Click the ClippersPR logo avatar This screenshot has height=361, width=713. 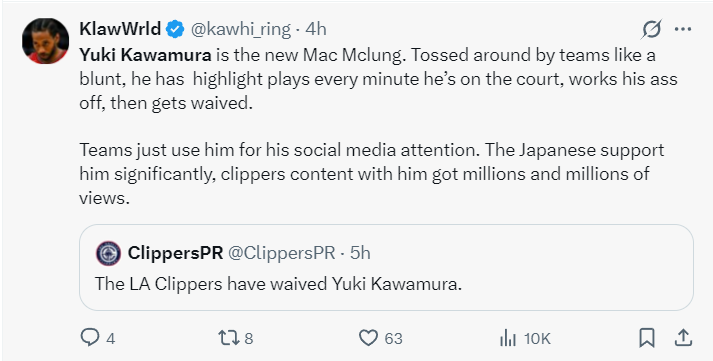pyautogui.click(x=108, y=253)
